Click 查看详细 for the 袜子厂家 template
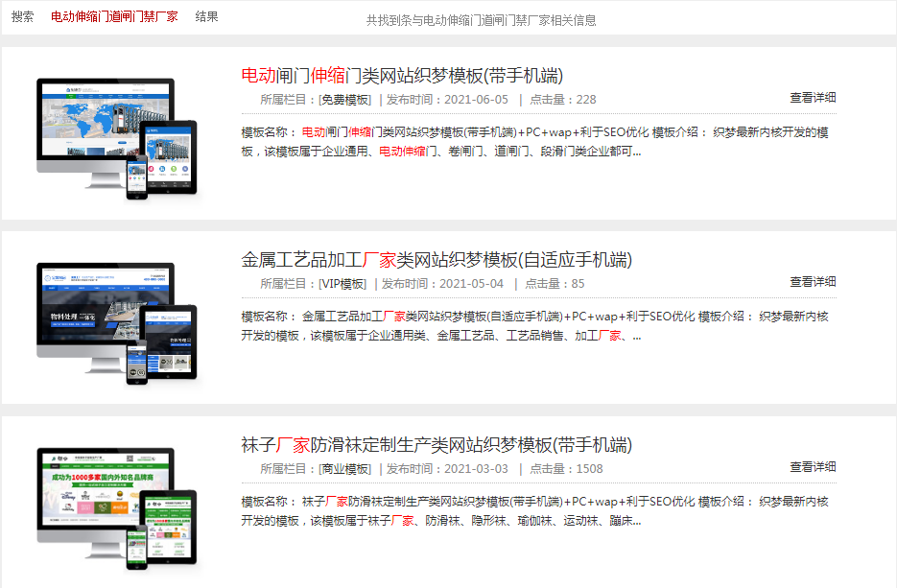The width and height of the screenshot is (897, 588). pyautogui.click(x=813, y=467)
